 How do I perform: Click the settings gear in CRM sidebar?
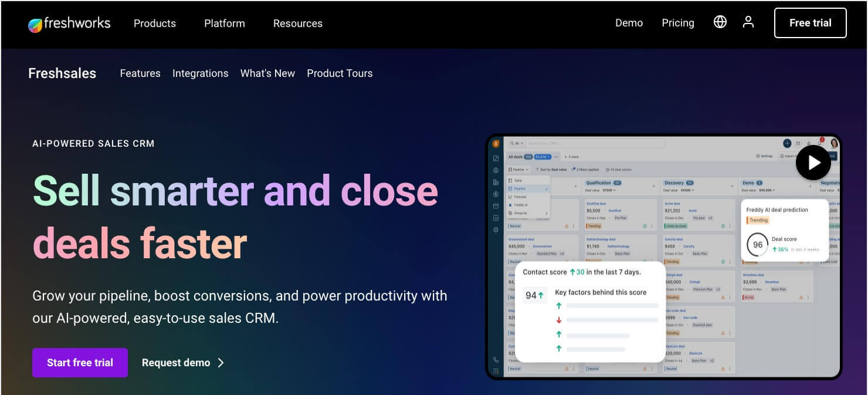[x=496, y=229]
